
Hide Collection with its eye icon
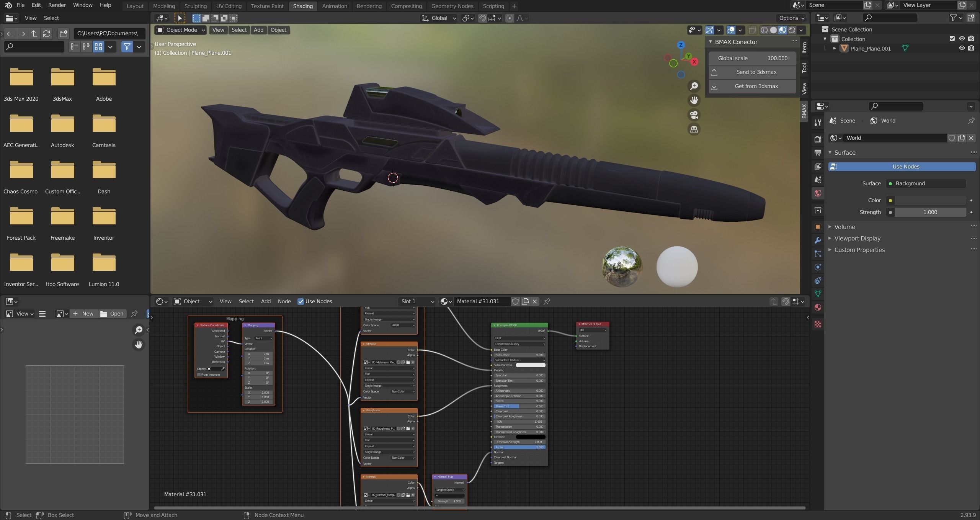coord(962,39)
